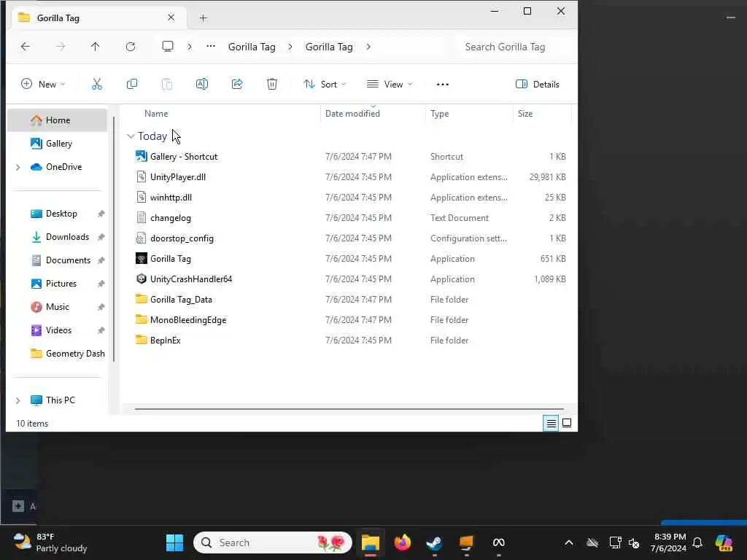Select the UnityCrashHandler64 application icon
The image size is (747, 560).
141,279
